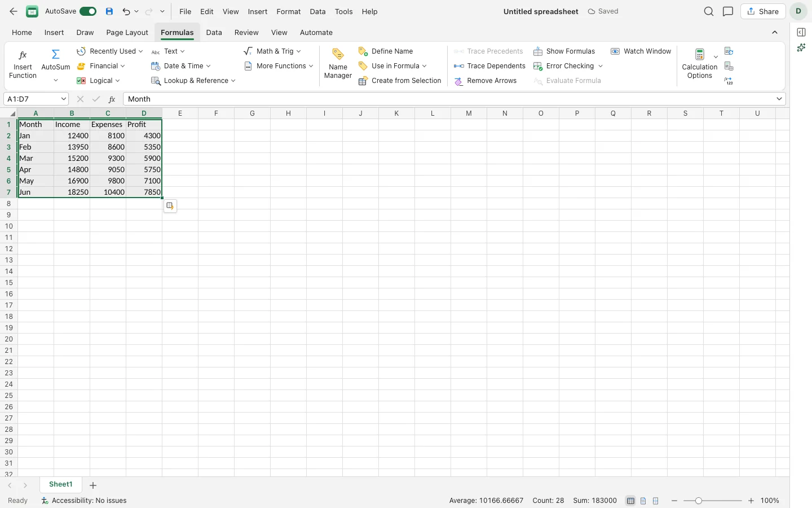Viewport: 812px width, 508px height.
Task: Select the Sheet1 tab
Action: [x=61, y=485]
